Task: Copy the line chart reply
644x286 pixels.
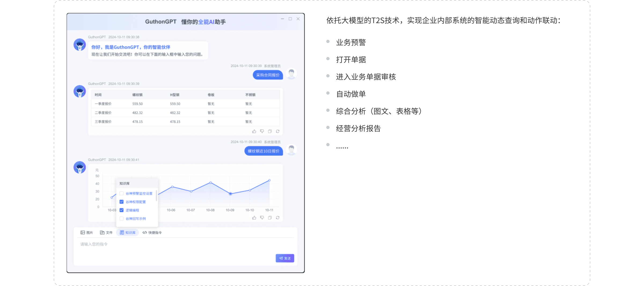Action: (x=270, y=218)
